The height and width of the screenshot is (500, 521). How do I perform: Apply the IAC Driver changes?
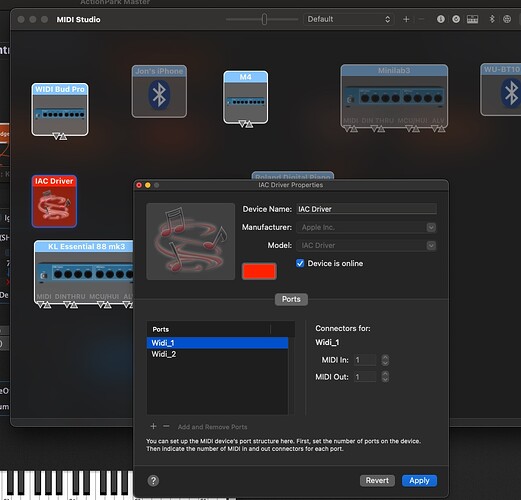[419, 480]
